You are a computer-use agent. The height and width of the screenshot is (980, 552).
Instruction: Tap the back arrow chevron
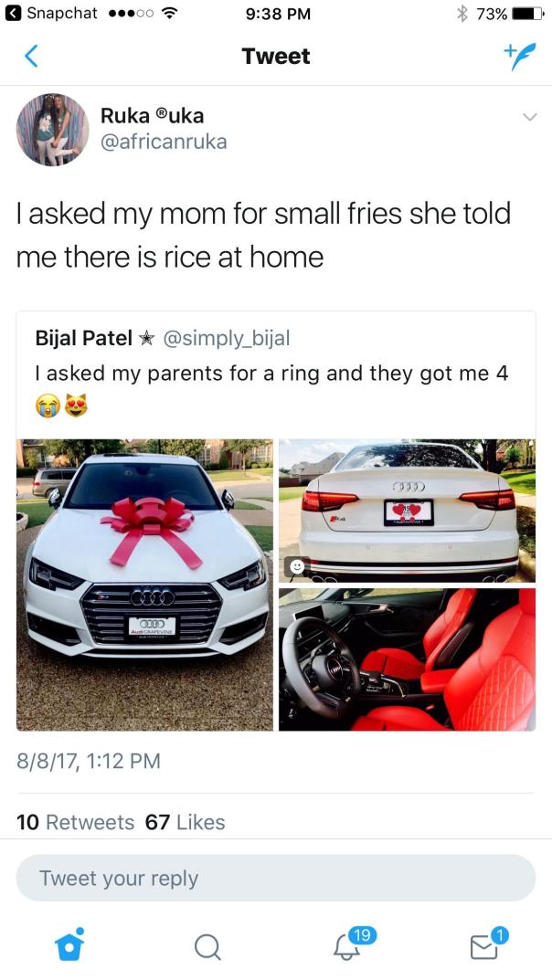[31, 57]
